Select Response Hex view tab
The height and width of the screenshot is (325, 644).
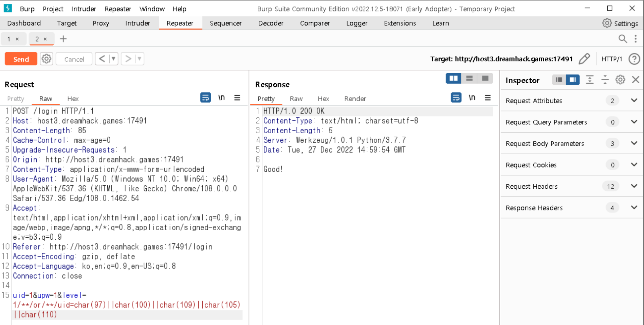323,99
